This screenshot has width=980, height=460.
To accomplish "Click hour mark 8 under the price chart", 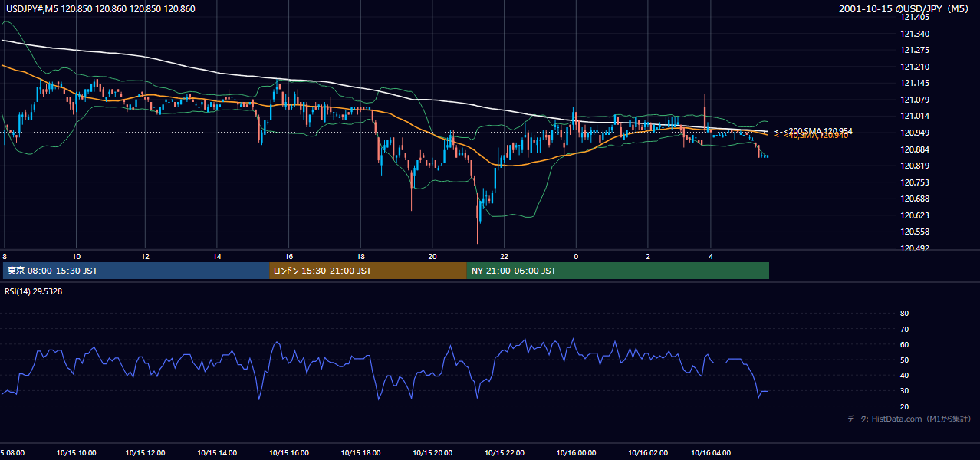I will click(x=5, y=256).
